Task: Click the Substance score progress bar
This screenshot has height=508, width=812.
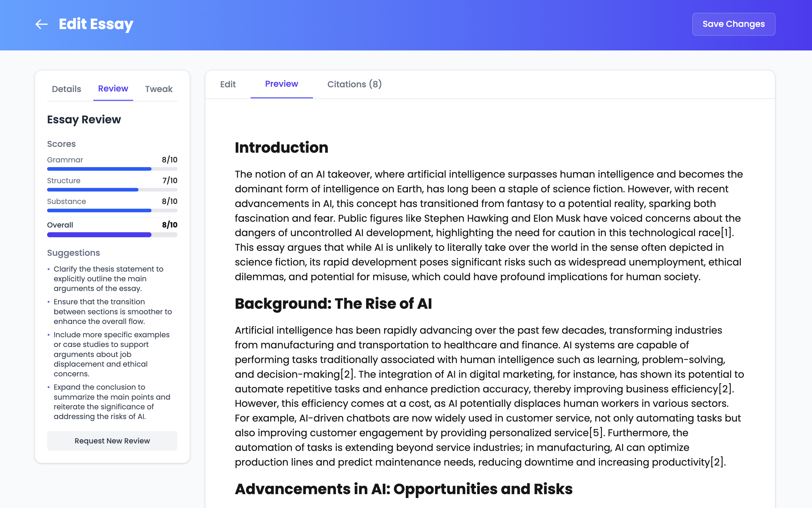Action: tap(112, 211)
